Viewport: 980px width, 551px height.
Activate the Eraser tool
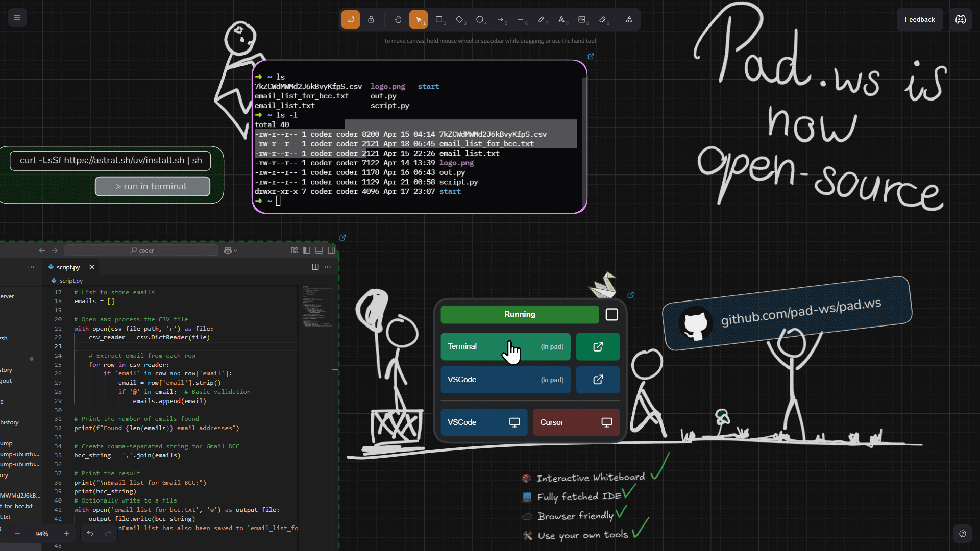(603, 19)
